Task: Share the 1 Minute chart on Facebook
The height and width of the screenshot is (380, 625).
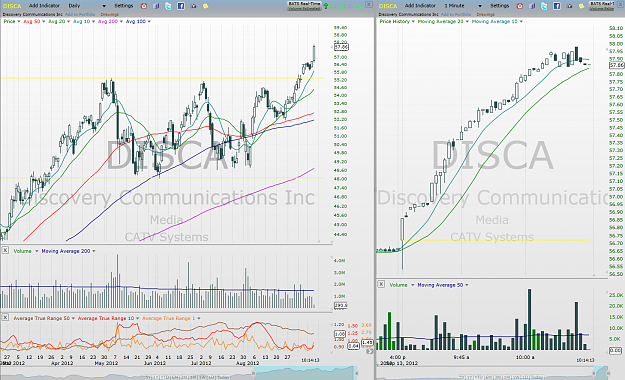Action: tap(557, 6)
